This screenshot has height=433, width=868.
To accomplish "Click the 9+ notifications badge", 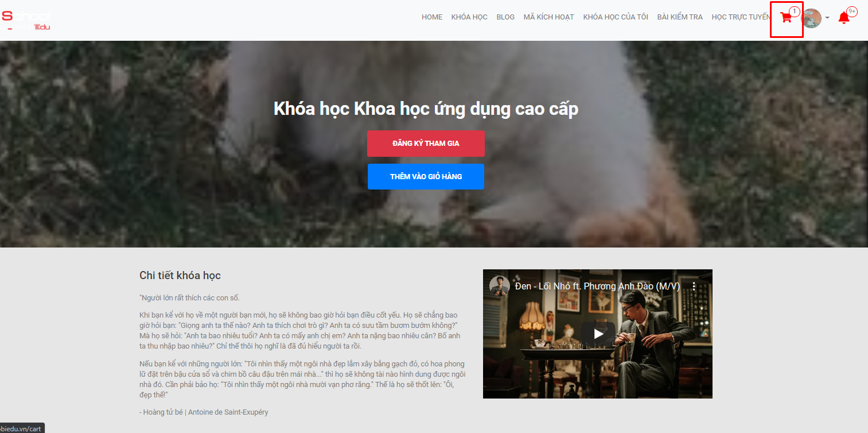I will pos(852,11).
